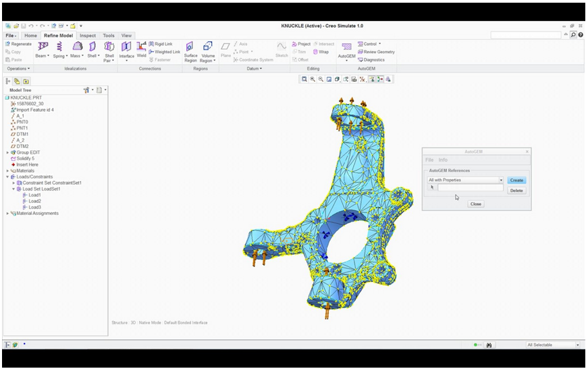
Task: Collapse the Loads/Constraints tree node
Action: pos(8,177)
